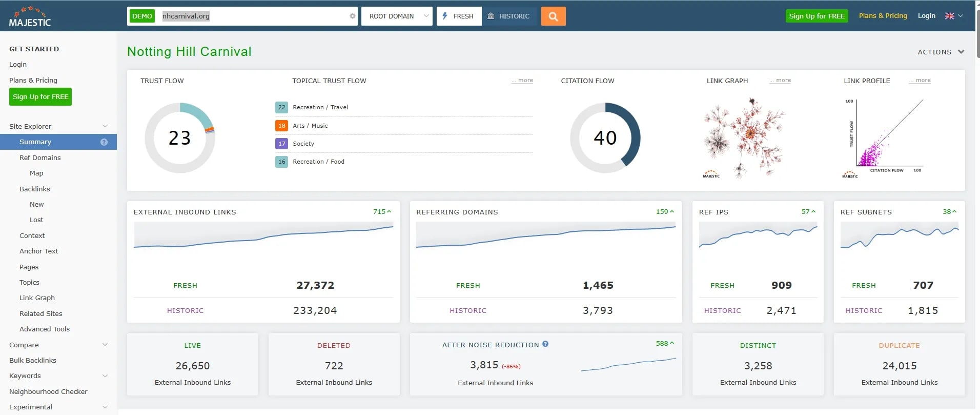
Task: Click the 16 Recreation / Food badge
Action: coord(281,162)
